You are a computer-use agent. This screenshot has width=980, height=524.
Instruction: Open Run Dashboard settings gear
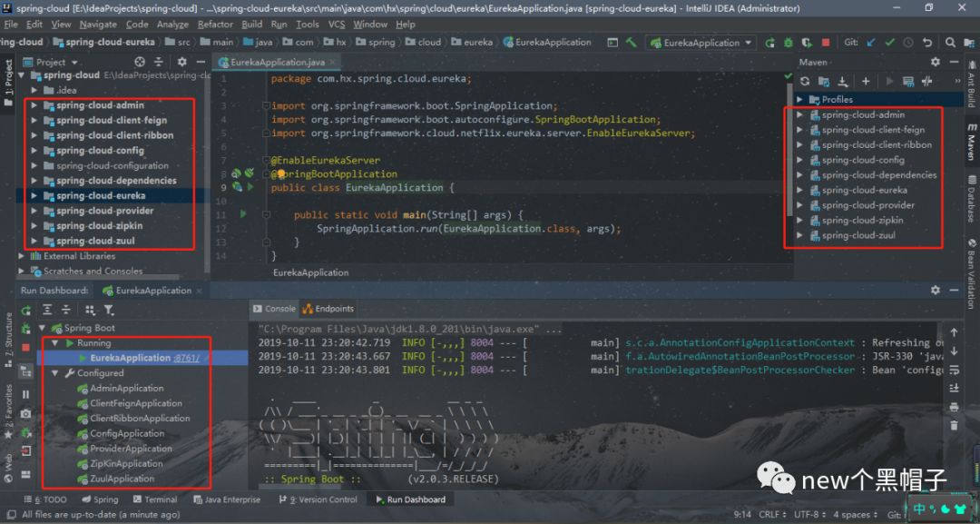tap(935, 290)
